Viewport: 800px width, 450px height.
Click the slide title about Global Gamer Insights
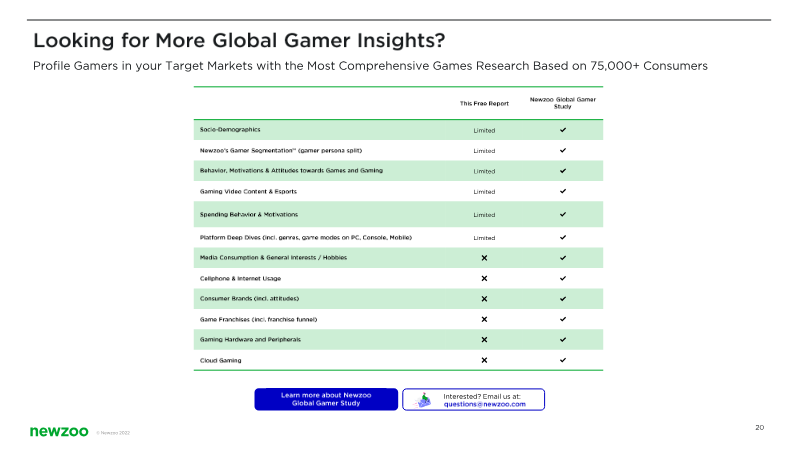tap(239, 41)
